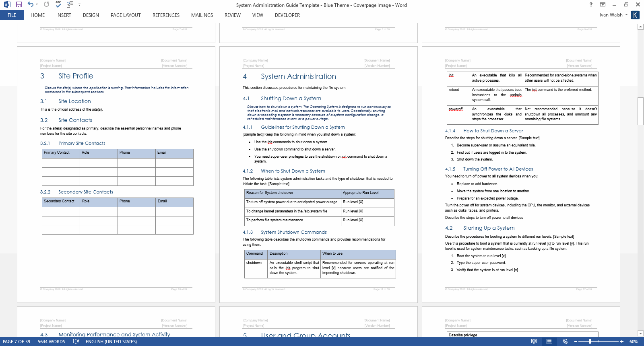
Task: Click the zoom slider handle
Action: (x=590, y=342)
